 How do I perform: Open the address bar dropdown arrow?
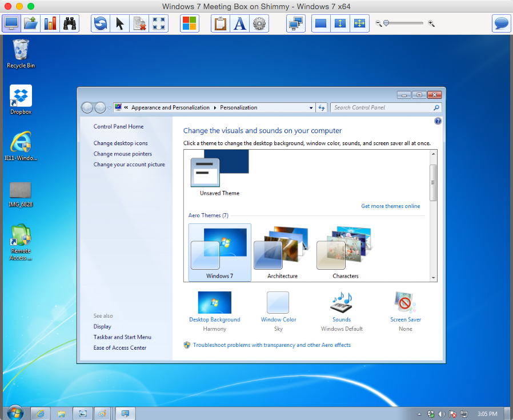(311, 107)
